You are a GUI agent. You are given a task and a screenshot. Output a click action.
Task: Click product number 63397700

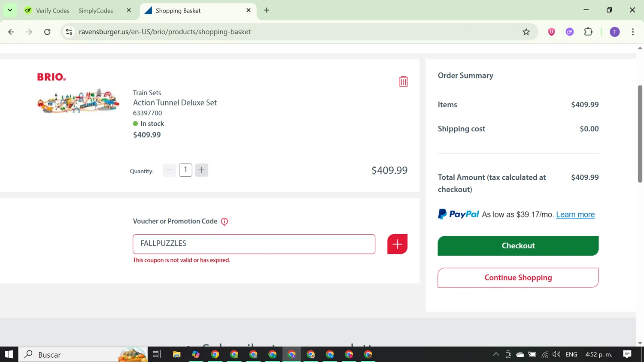click(147, 113)
